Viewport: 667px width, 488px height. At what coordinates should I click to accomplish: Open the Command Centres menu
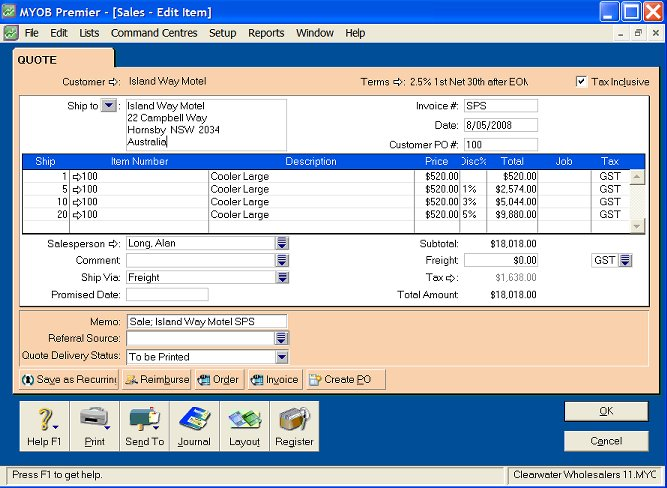click(154, 33)
